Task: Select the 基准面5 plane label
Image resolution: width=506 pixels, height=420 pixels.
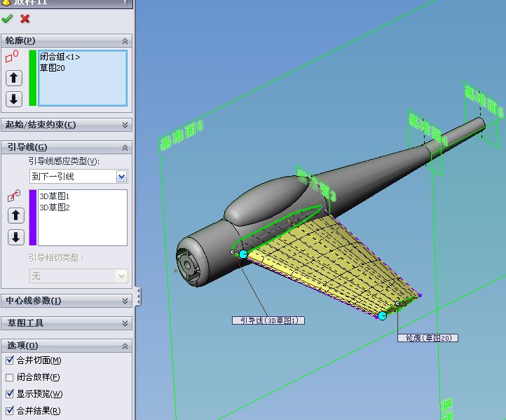Action: [484, 101]
